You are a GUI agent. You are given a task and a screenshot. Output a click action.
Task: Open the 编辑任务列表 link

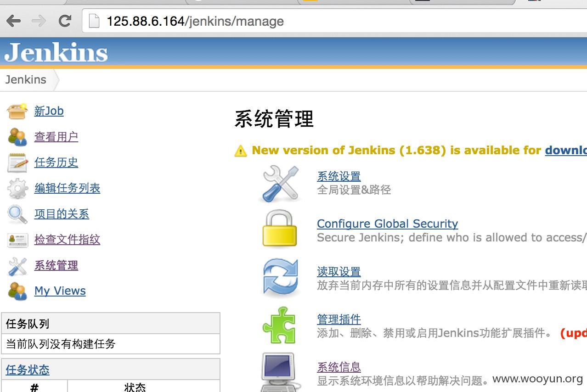[67, 188]
